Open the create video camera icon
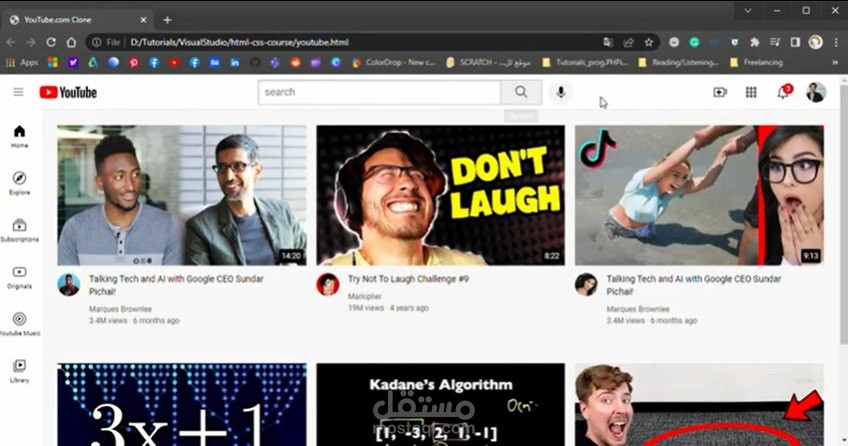 pyautogui.click(x=720, y=92)
